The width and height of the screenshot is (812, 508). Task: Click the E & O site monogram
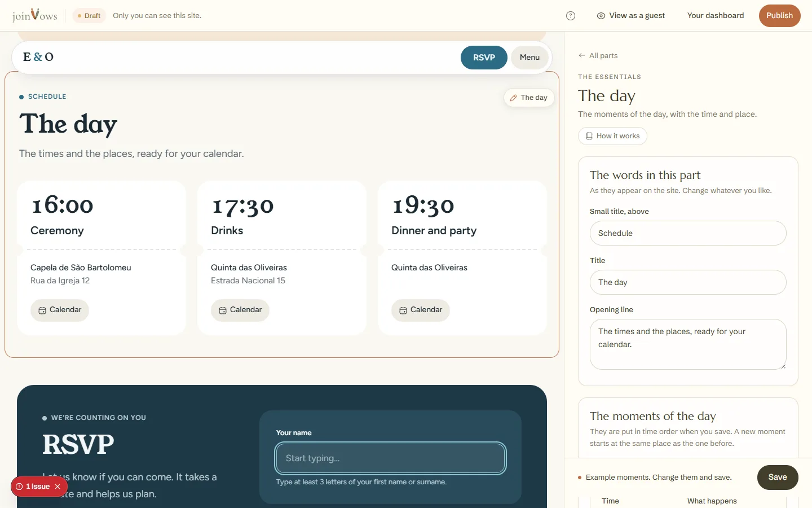click(38, 57)
